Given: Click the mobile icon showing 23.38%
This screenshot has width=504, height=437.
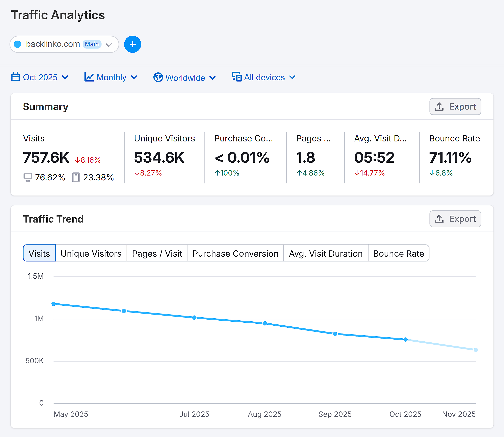Looking at the screenshot, I should [x=76, y=177].
